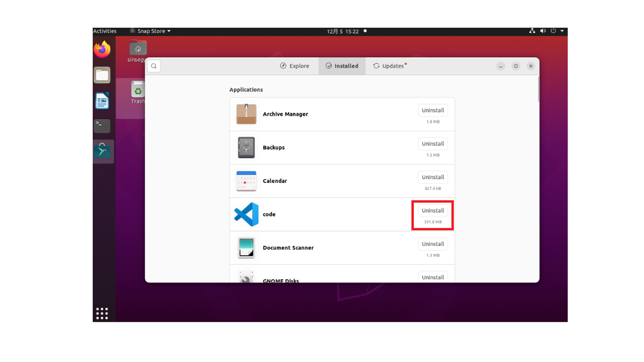Viewport: 644px width, 362px height.
Task: Show all applications grid
Action: click(102, 313)
